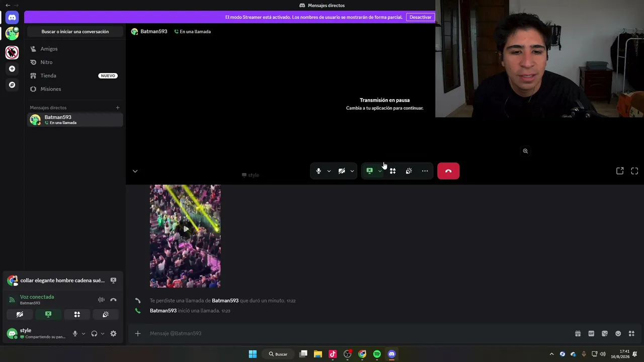Open the GIF picker
The width and height of the screenshot is (644, 362).
pyautogui.click(x=591, y=333)
